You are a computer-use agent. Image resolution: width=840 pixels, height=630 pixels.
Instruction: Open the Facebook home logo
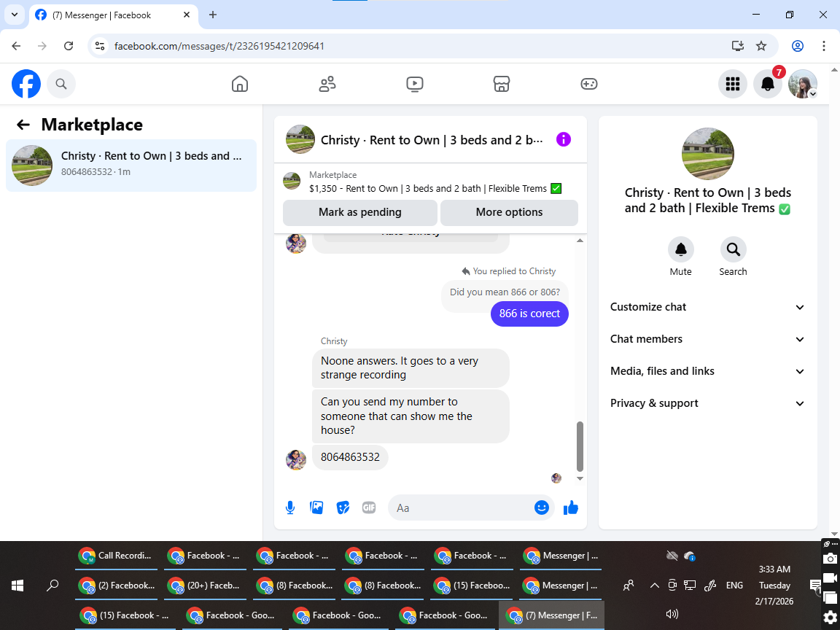26,84
